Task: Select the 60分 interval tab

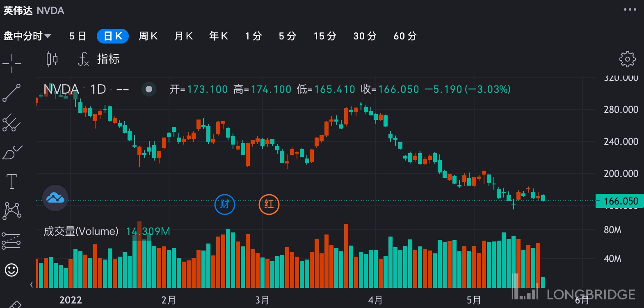Action: click(x=405, y=36)
